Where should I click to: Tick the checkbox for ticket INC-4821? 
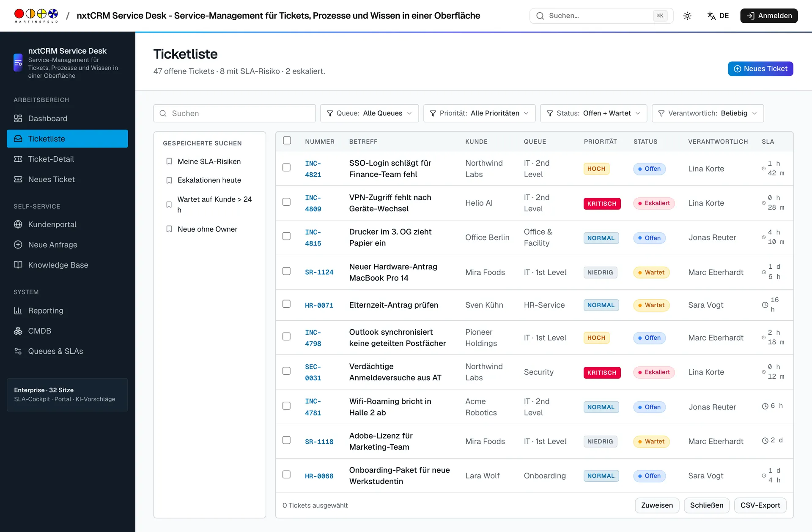(287, 167)
